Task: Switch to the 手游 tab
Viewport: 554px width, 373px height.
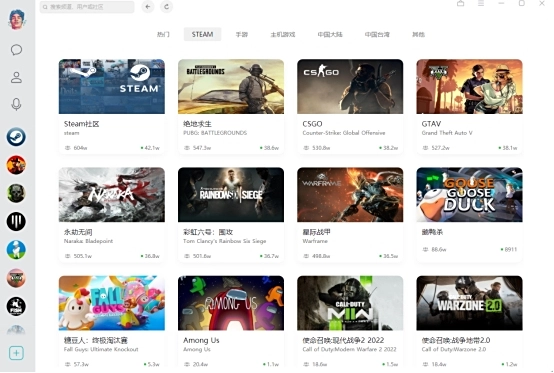Action: pos(242,34)
